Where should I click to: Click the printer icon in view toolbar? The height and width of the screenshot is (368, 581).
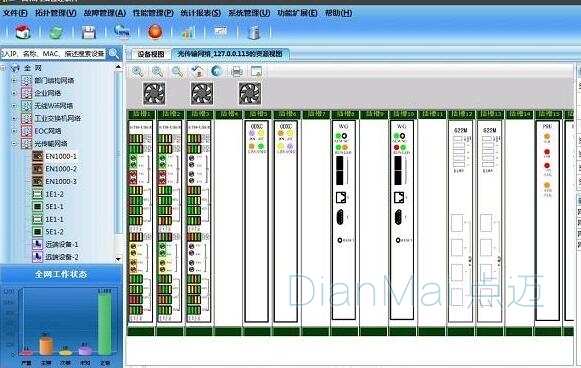237,71
